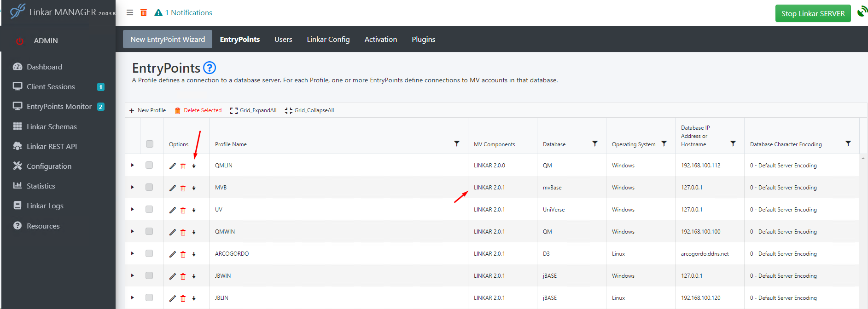Screen dimensions: 868x309
Task: Expand the JBLIN profile row
Action: 133,298
